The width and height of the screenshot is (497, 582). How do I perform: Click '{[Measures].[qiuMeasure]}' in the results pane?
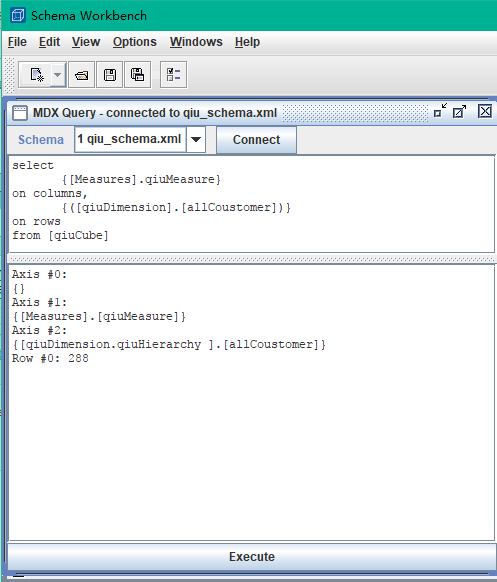[99, 316]
